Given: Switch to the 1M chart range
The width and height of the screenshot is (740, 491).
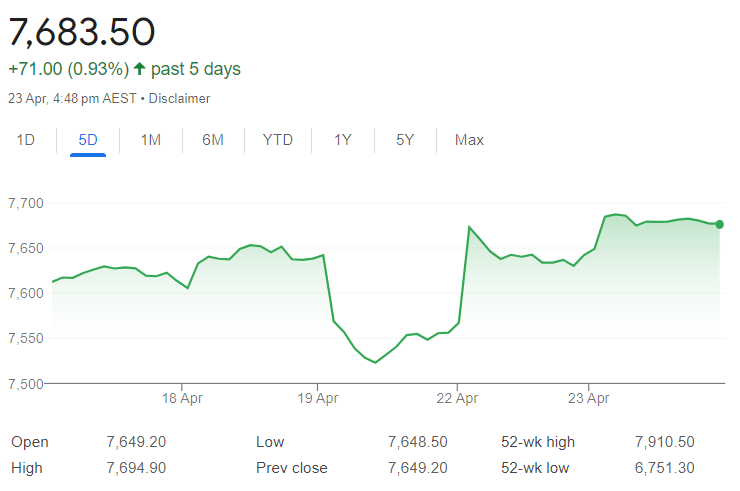Looking at the screenshot, I should point(151,140).
